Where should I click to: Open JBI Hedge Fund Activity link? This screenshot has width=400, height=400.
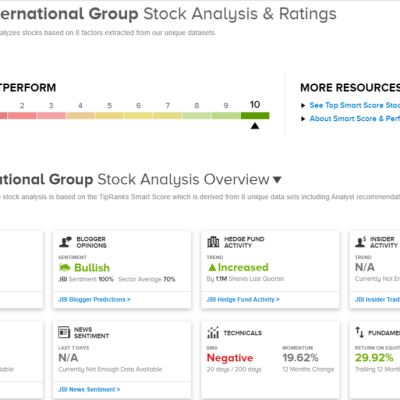[243, 300]
